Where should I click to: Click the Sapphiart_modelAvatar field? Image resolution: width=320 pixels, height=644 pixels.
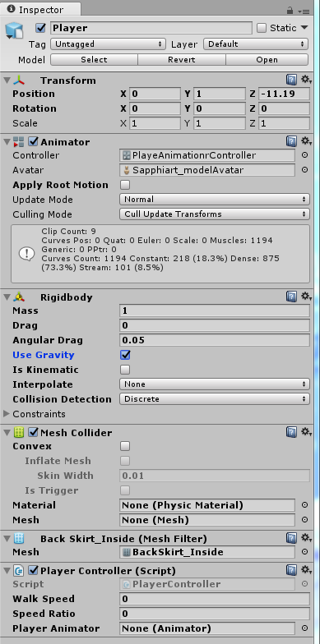coord(207,170)
